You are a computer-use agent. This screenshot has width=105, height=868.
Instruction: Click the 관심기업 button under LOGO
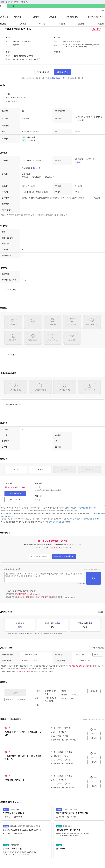pyautogui.click(x=10, y=699)
